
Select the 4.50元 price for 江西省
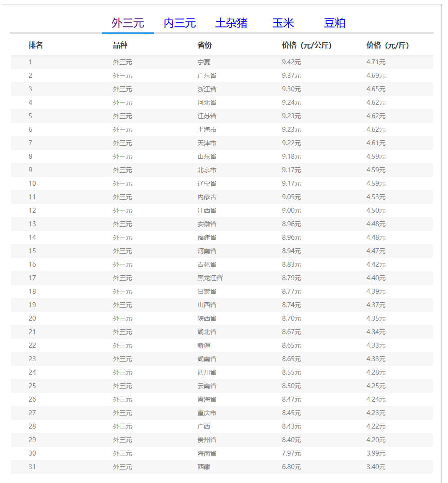coord(376,210)
